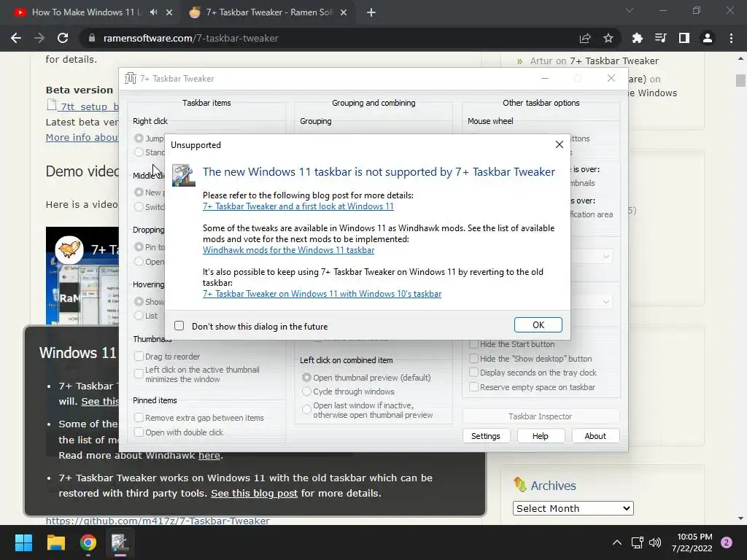Screen dimensions: 747x560
Task: Click About in Taskbar Tweaker window
Action: tap(595, 436)
